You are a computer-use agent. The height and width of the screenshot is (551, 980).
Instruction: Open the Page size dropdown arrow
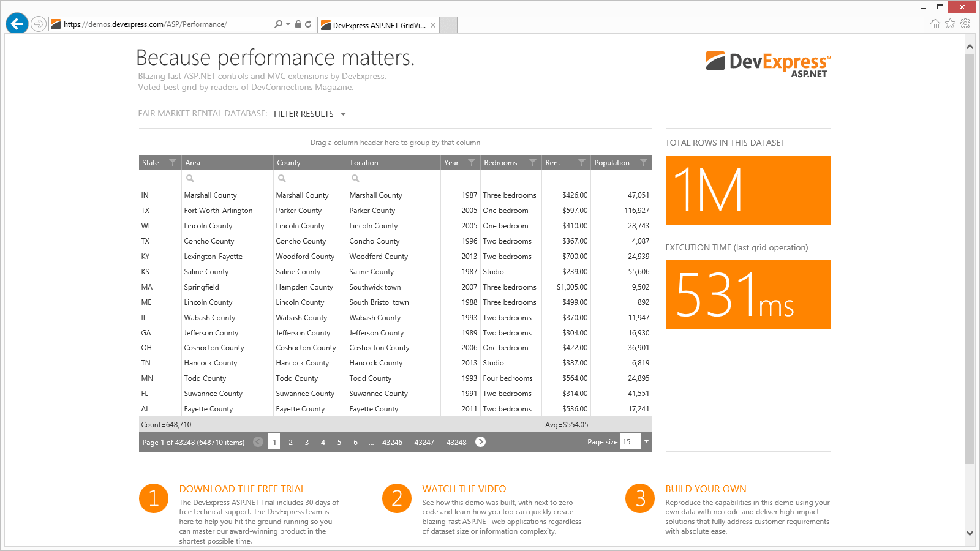(646, 441)
